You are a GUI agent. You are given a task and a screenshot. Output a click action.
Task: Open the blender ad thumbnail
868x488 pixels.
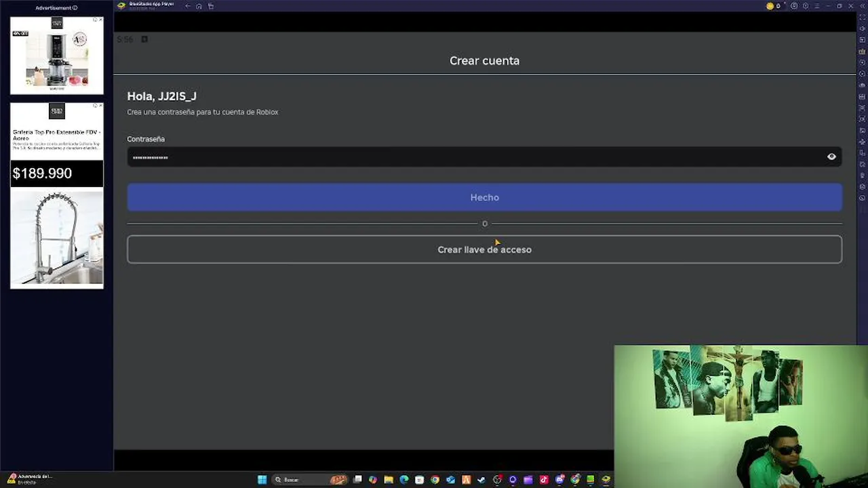(57, 56)
